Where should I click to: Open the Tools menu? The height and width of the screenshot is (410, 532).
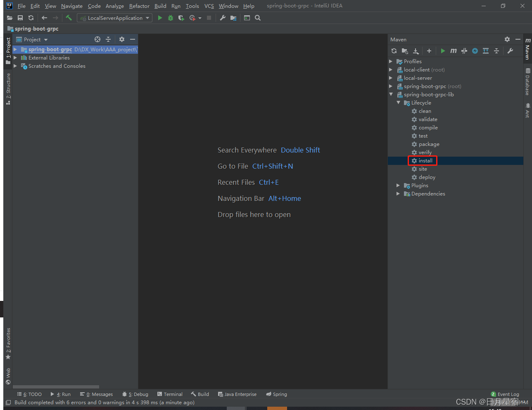pyautogui.click(x=192, y=6)
